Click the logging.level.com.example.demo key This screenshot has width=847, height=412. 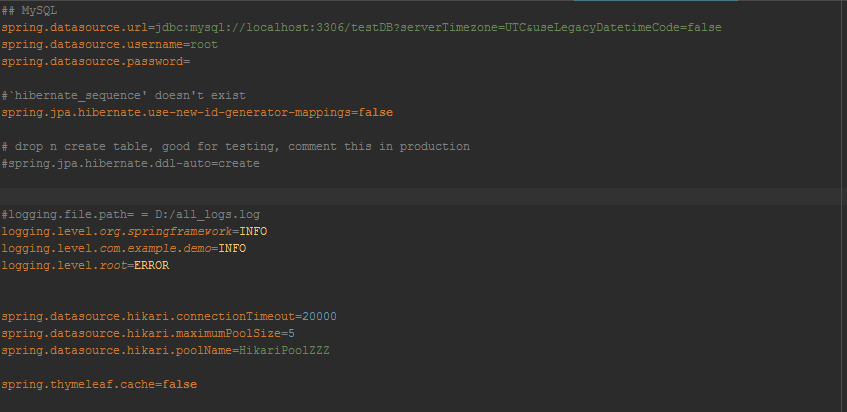[x=106, y=248]
